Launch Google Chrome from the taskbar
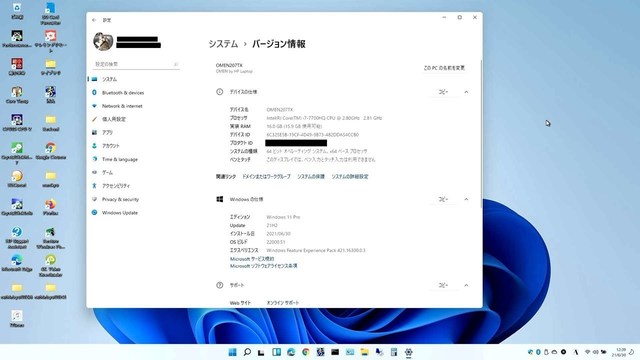The width and height of the screenshot is (640, 360). pos(305,352)
